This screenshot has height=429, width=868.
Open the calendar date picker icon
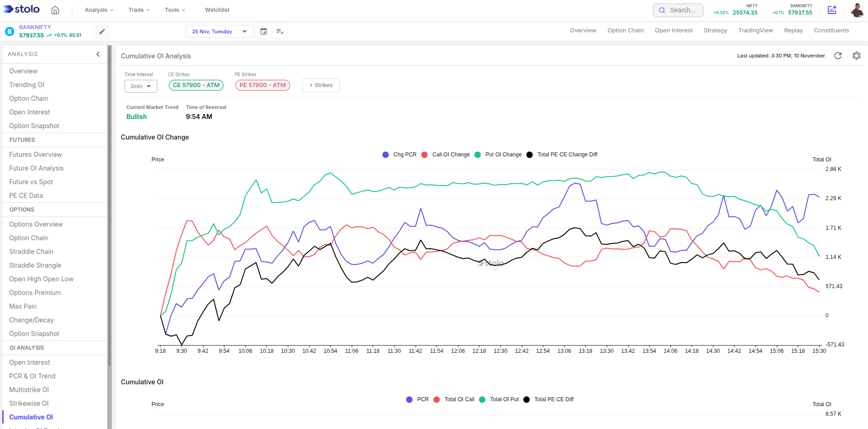264,31
